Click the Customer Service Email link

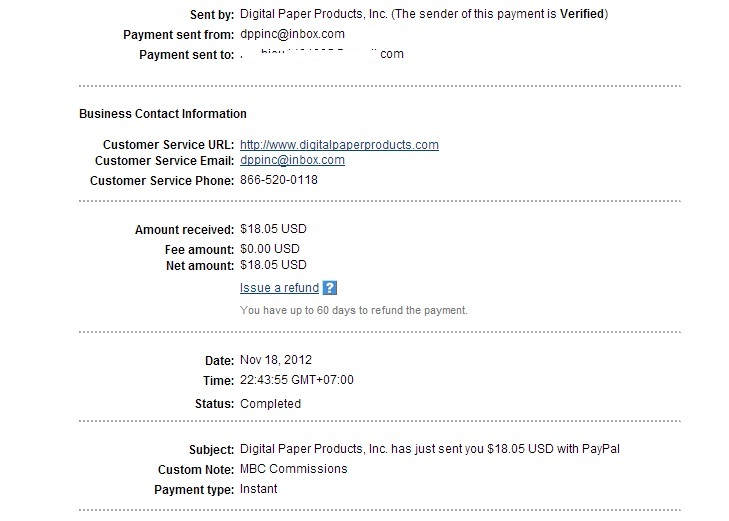292,160
